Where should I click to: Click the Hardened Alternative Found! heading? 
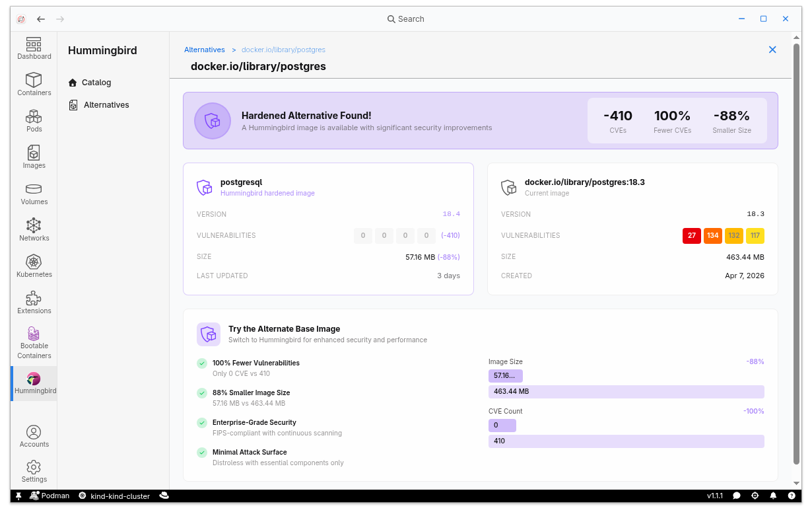(306, 116)
